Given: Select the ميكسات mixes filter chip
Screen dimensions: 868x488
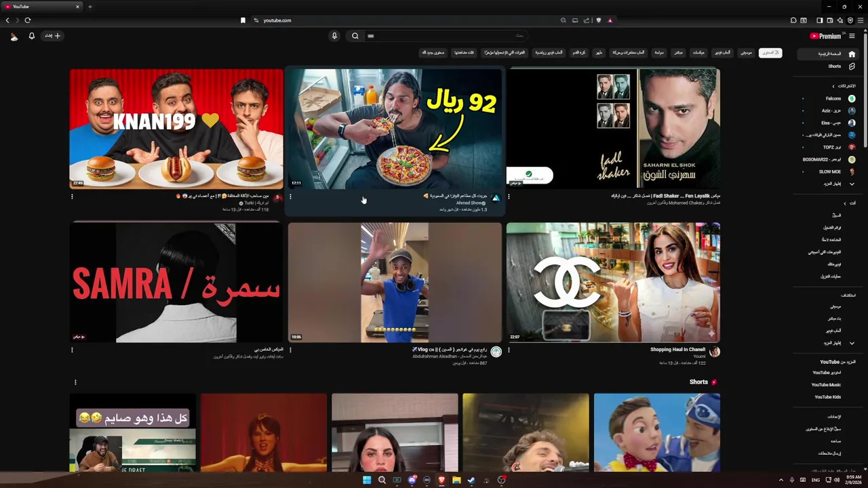Looking at the screenshot, I should point(698,52).
